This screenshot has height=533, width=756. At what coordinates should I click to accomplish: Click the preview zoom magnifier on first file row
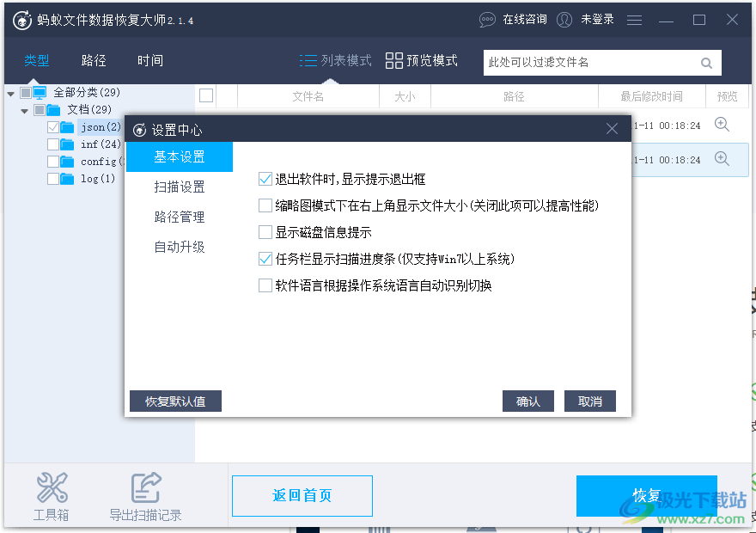click(722, 124)
